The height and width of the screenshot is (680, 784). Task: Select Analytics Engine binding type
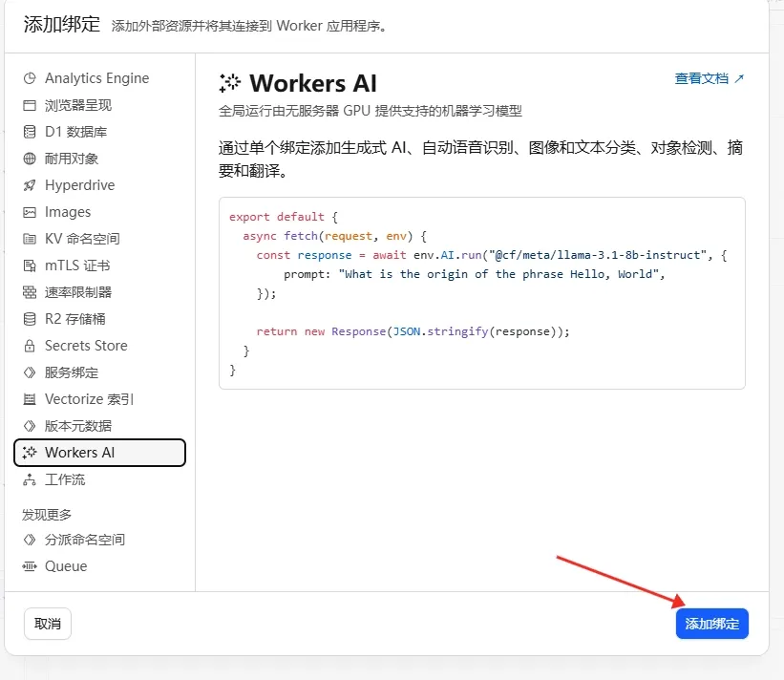tap(97, 78)
